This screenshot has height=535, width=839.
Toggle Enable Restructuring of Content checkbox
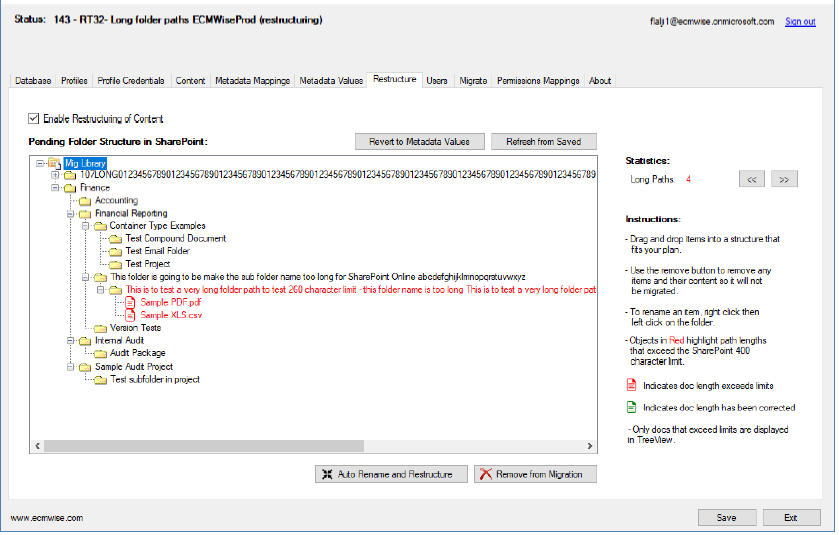pos(35,118)
